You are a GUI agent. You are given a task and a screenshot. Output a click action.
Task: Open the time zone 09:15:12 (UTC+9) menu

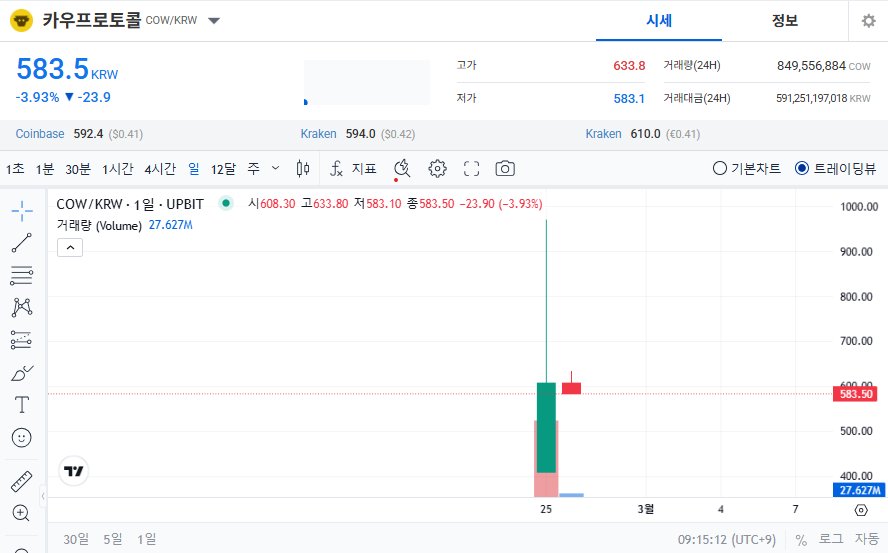tap(727, 539)
